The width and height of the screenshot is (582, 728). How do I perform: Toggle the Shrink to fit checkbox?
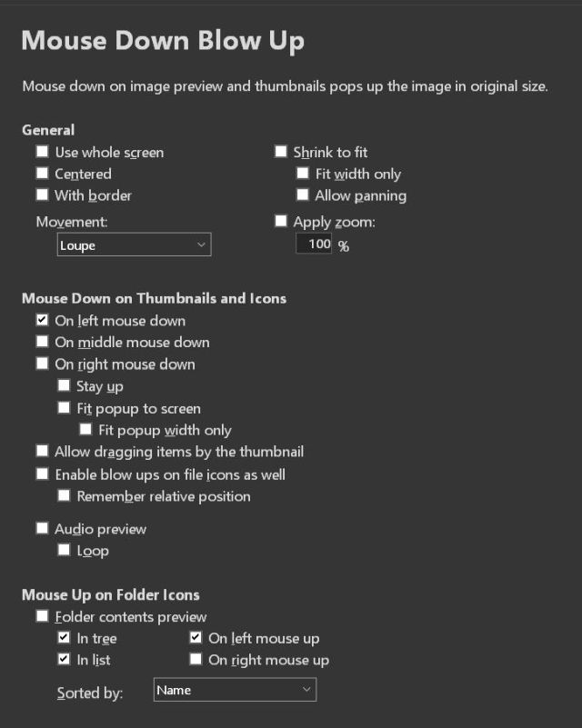pyautogui.click(x=281, y=153)
